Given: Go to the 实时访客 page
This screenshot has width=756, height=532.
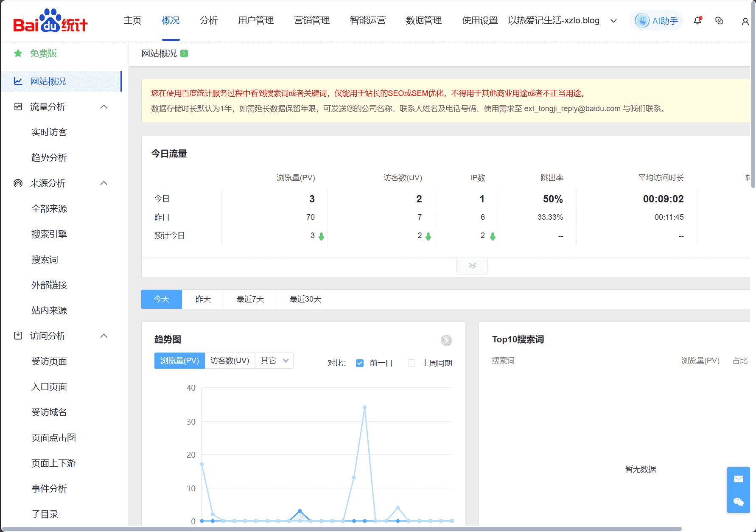Looking at the screenshot, I should 49,132.
